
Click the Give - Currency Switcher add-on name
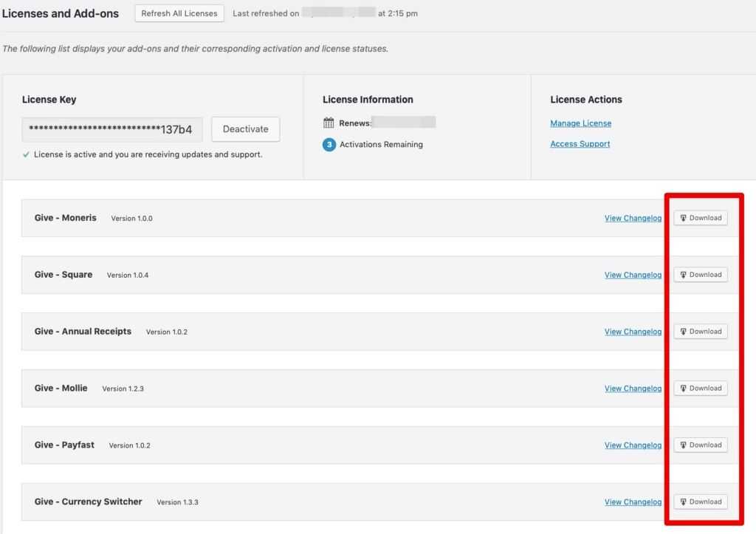89,502
